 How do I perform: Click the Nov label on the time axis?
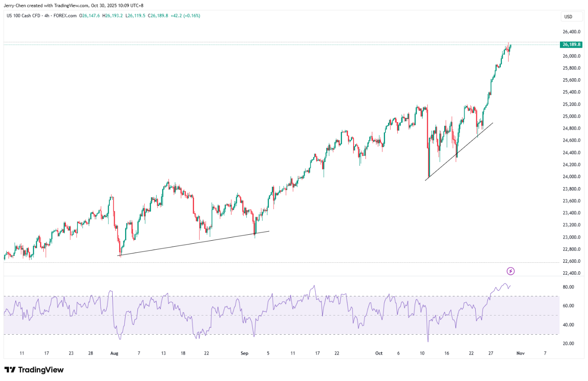(520, 353)
